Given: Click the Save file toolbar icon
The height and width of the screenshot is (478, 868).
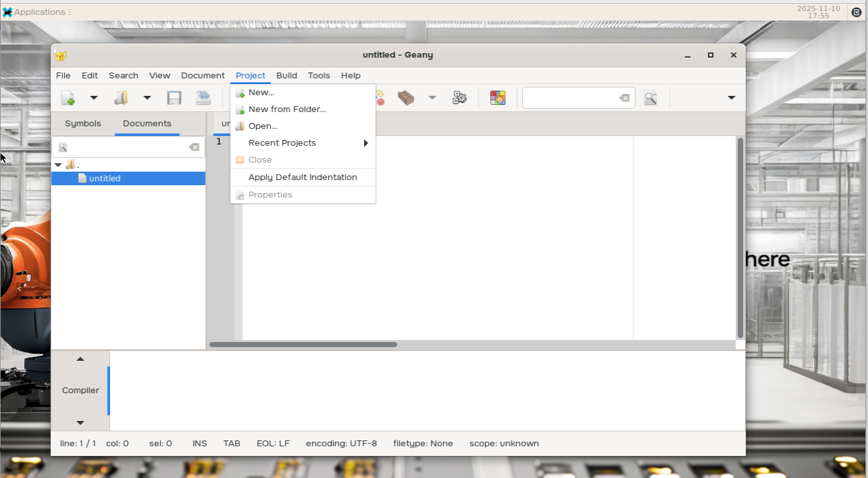Looking at the screenshot, I should tap(174, 98).
